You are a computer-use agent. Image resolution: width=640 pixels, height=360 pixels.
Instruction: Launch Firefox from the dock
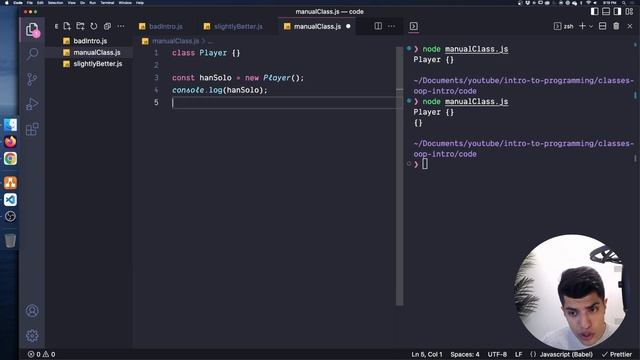10,142
